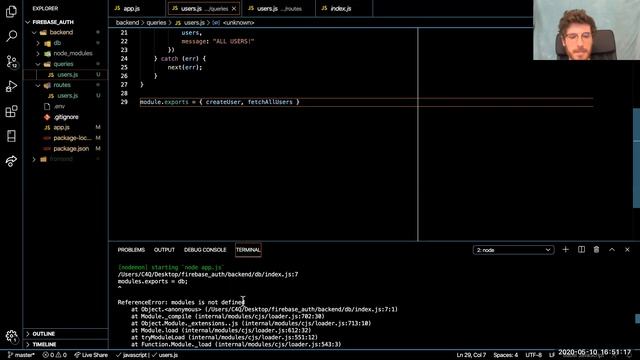Kill terminal with trash icon
Screen dimensions: 640x360
point(596,249)
